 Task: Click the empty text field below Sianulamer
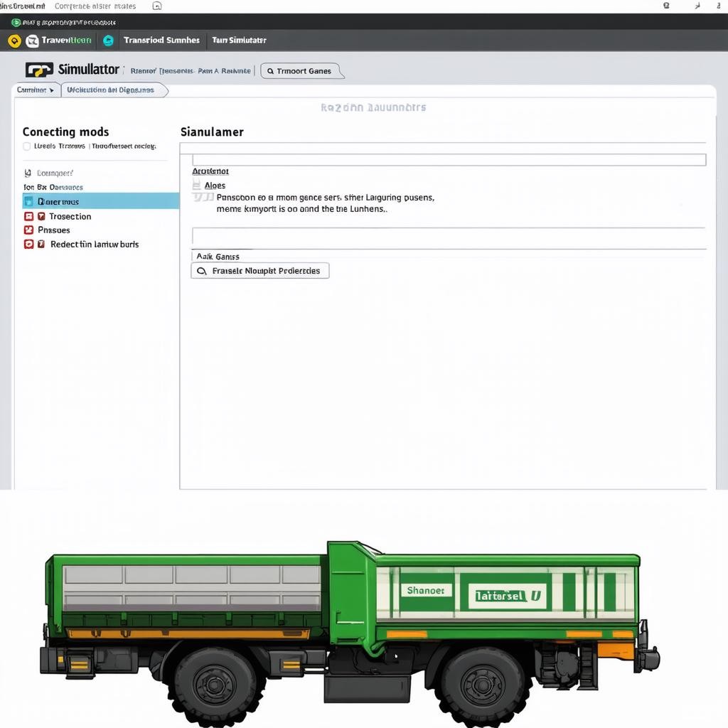tap(449, 160)
